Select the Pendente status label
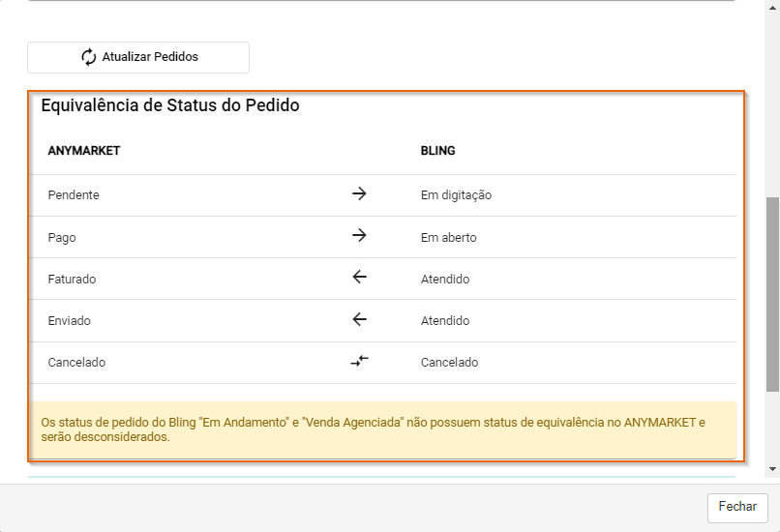 coord(74,194)
